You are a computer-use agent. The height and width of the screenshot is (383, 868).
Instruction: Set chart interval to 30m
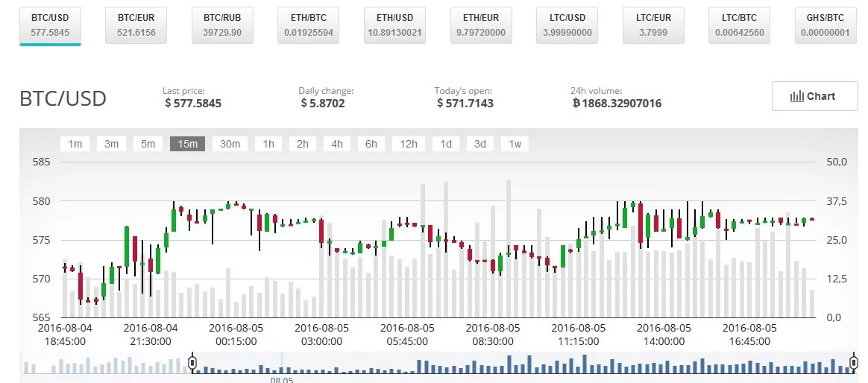pyautogui.click(x=230, y=144)
